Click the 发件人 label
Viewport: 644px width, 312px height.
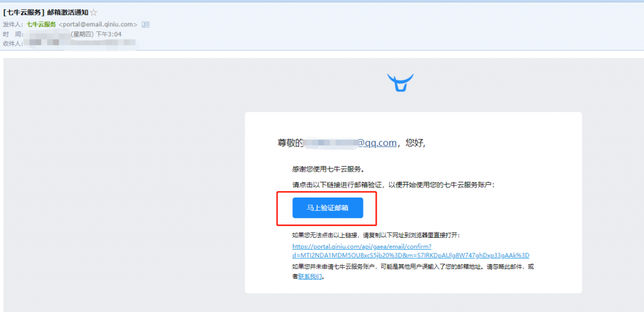click(13, 25)
